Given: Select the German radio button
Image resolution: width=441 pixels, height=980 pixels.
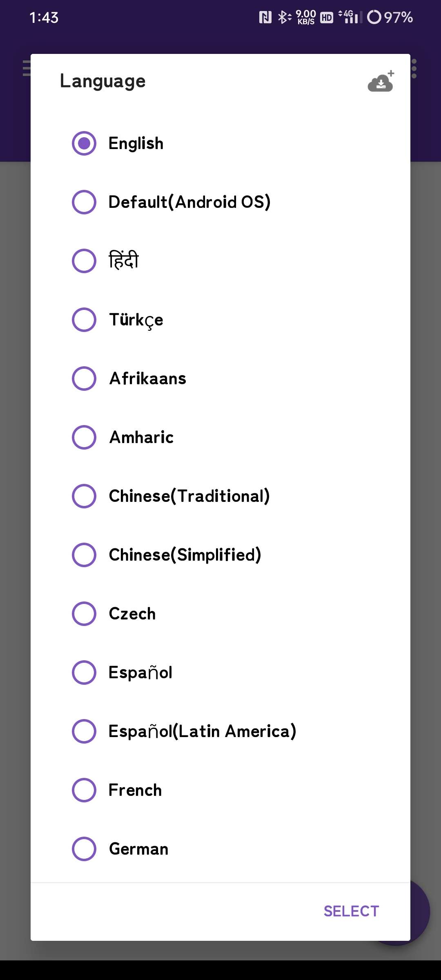Looking at the screenshot, I should [84, 849].
